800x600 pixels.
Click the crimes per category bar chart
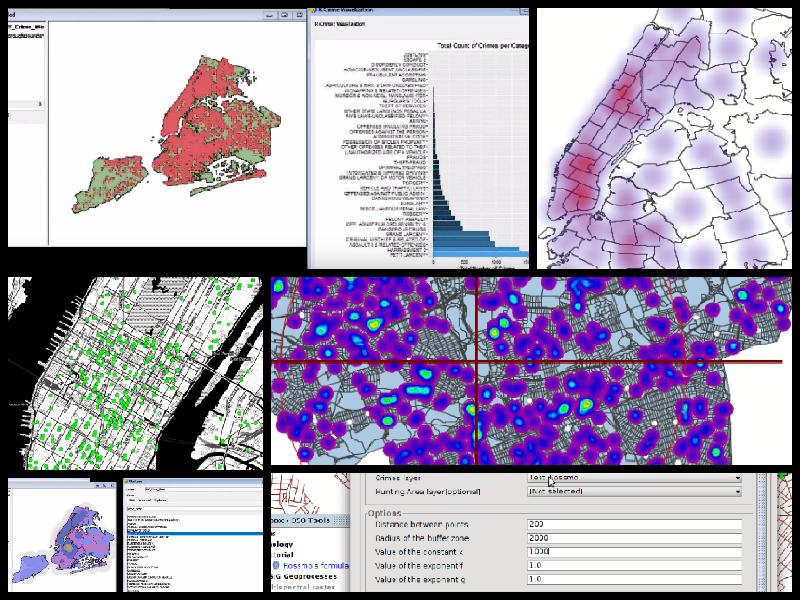pos(420,140)
